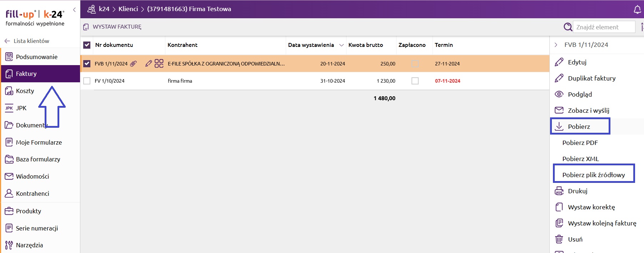
Task: Click the back arrow beside Lista klientów
Action: [7, 41]
